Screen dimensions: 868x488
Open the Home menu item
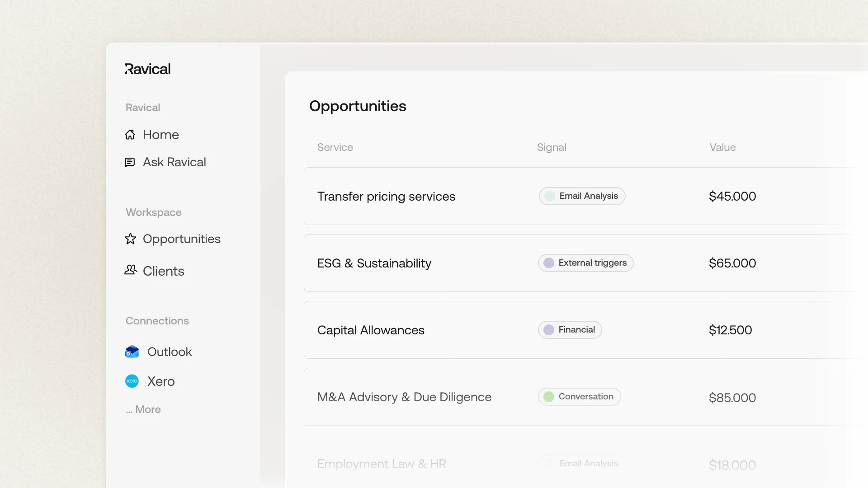tap(160, 135)
